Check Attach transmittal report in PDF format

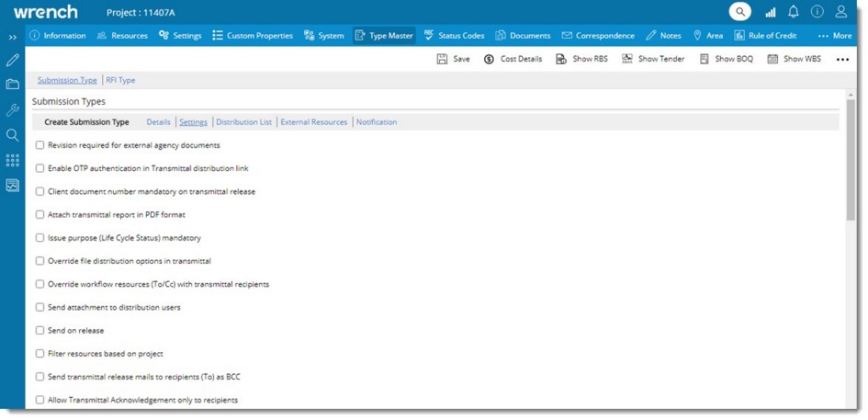point(39,215)
